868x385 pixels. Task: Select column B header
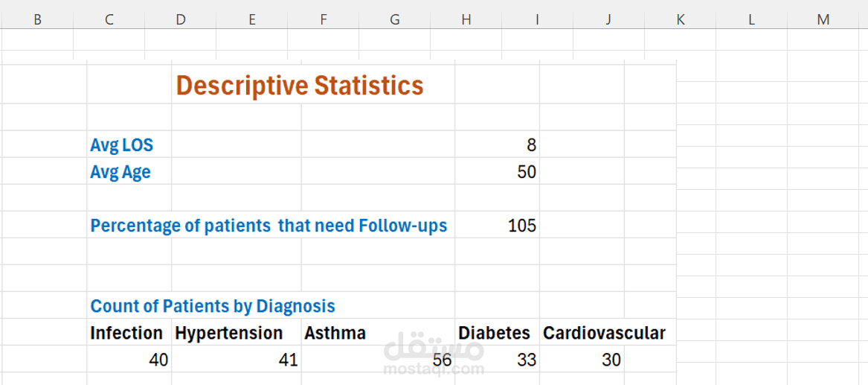click(x=37, y=20)
